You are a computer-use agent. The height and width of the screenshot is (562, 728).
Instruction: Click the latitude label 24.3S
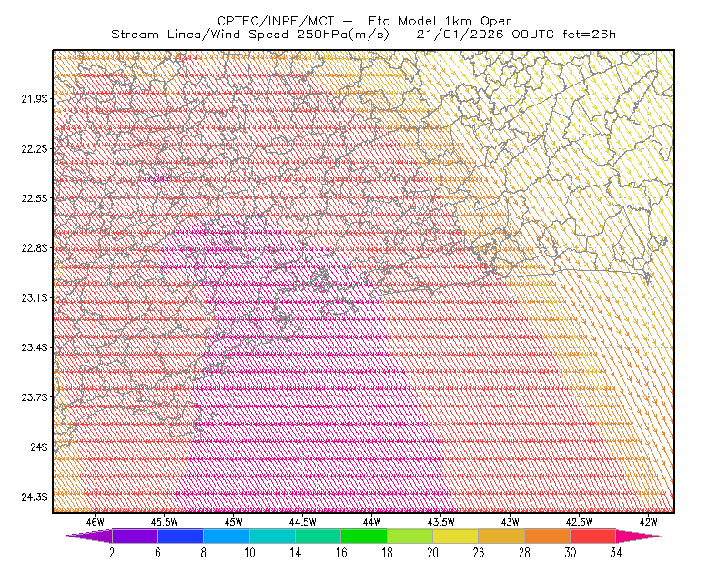35,497
